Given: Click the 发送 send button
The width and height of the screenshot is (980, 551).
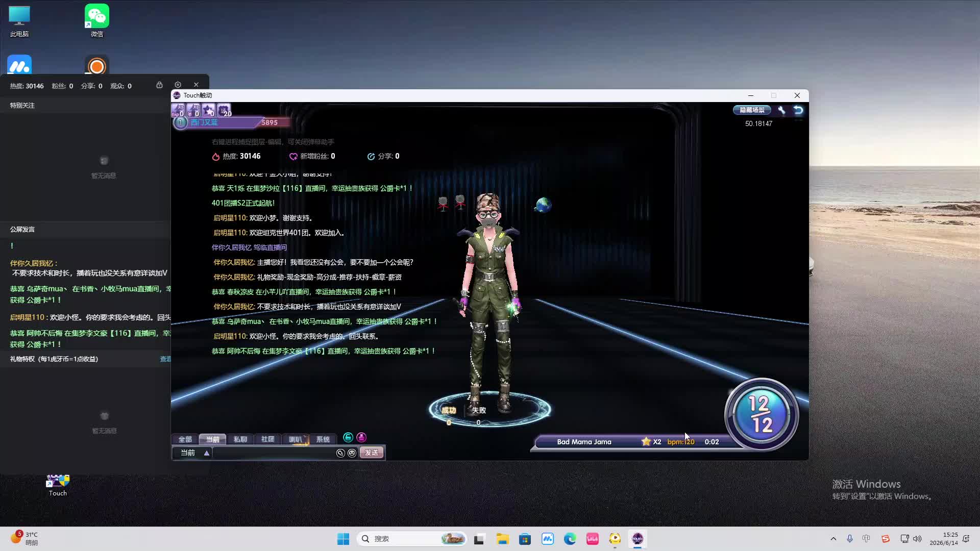Looking at the screenshot, I should [372, 453].
